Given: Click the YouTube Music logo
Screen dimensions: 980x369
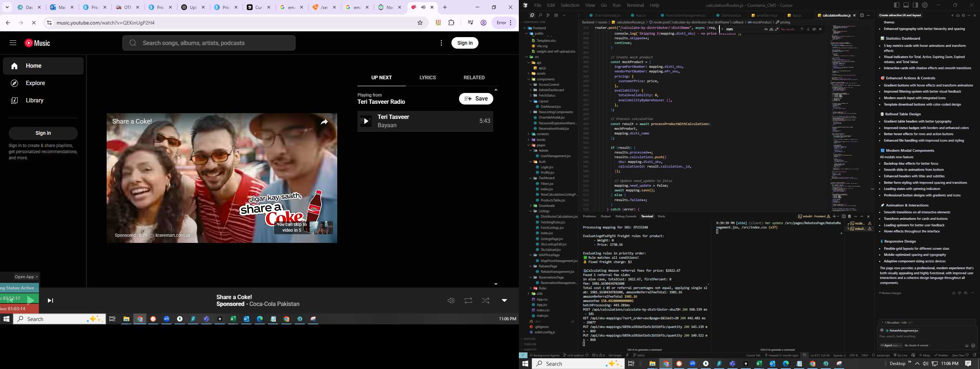Looking at the screenshot, I should click(37, 43).
